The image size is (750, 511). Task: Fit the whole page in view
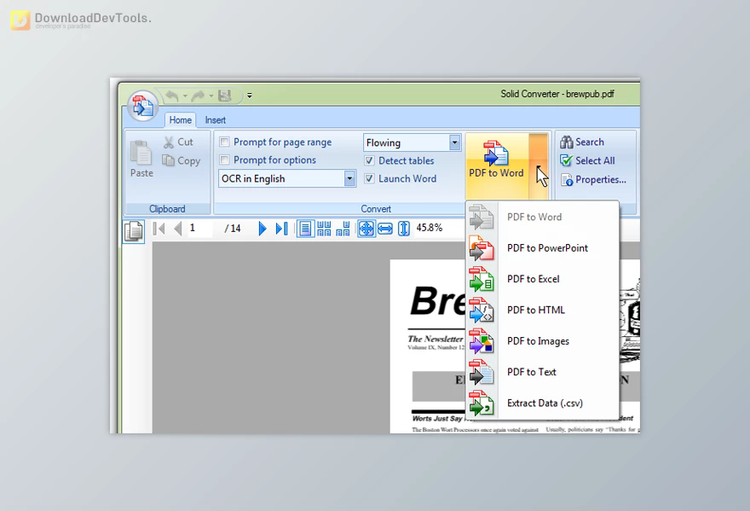pos(366,228)
